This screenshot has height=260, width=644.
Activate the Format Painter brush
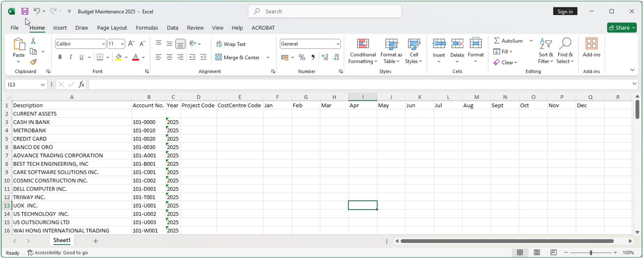tap(33, 62)
